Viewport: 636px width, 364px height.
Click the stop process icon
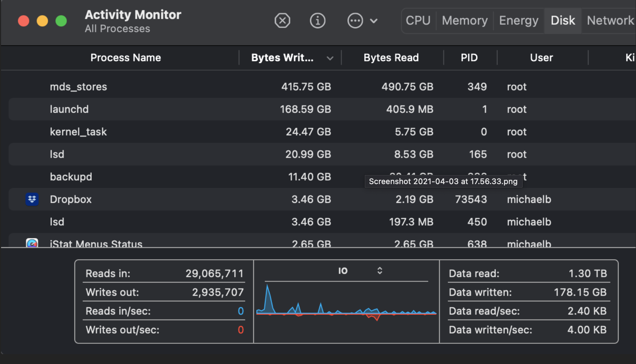click(x=282, y=21)
